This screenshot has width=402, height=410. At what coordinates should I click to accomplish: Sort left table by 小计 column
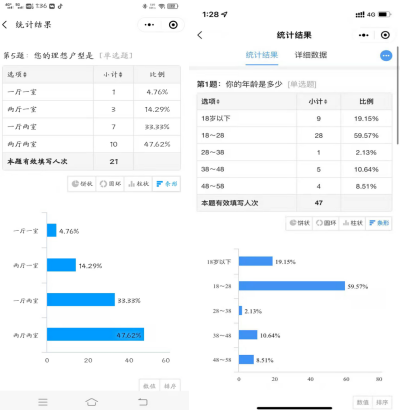[x=113, y=74]
